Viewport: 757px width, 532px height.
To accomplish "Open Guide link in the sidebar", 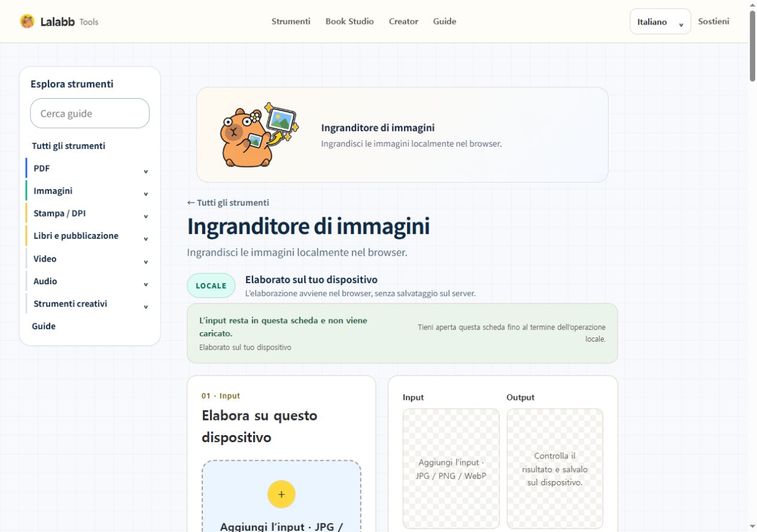I will (44, 326).
